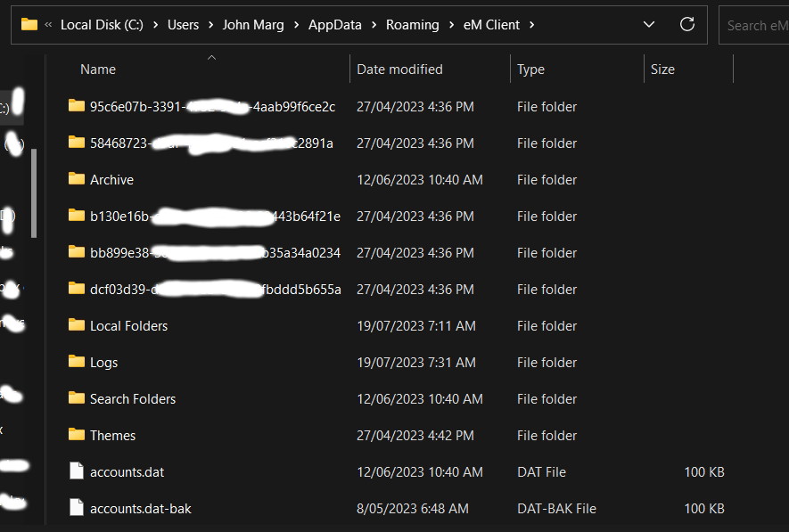The image size is (789, 532).
Task: Click accounts.dat 100 KB size cell
Action: [704, 472]
